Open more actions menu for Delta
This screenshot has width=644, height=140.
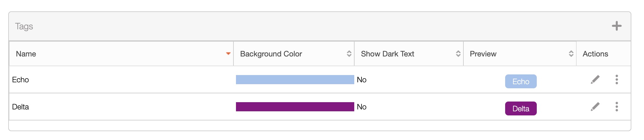pos(616,107)
